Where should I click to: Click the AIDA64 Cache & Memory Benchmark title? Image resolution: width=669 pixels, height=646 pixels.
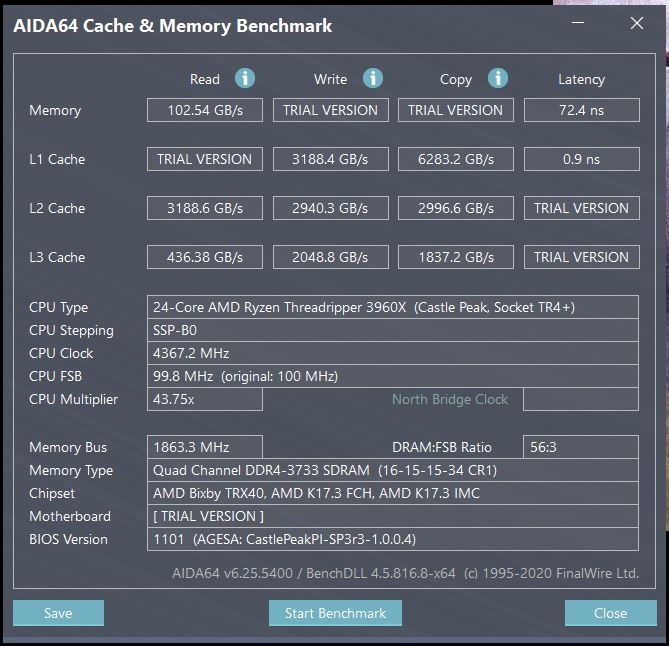click(172, 26)
